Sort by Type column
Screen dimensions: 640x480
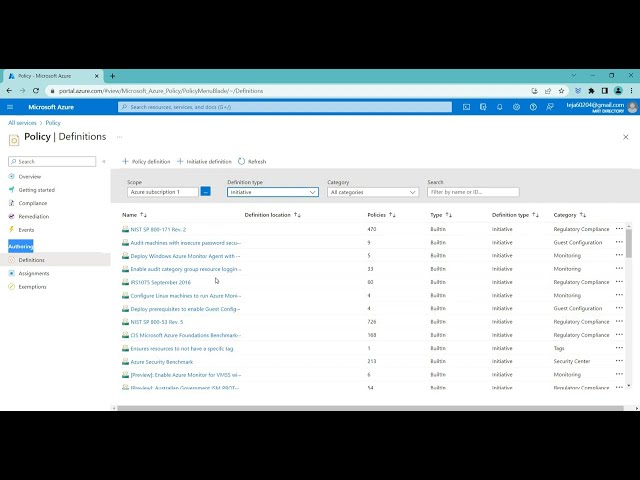[x=441, y=215]
